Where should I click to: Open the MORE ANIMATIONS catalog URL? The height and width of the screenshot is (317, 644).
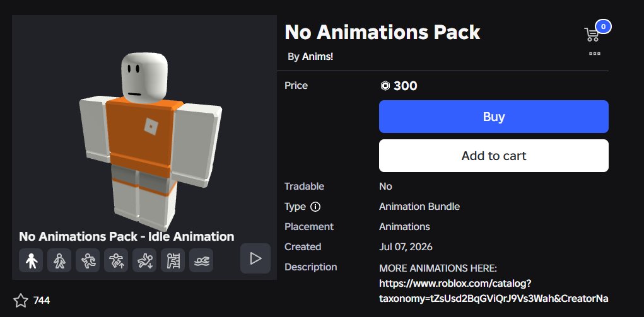point(494,291)
